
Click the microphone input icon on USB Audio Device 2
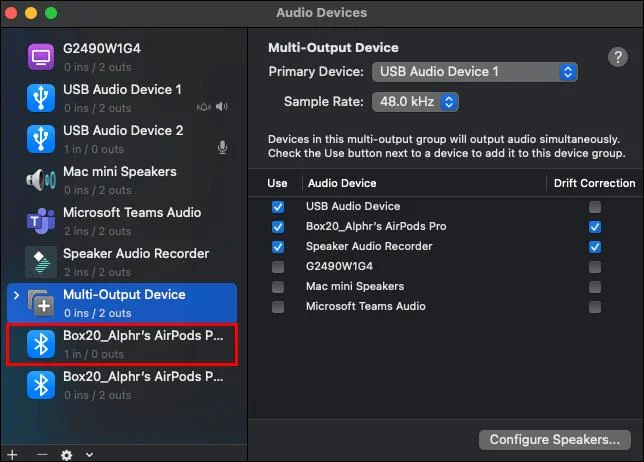click(223, 147)
